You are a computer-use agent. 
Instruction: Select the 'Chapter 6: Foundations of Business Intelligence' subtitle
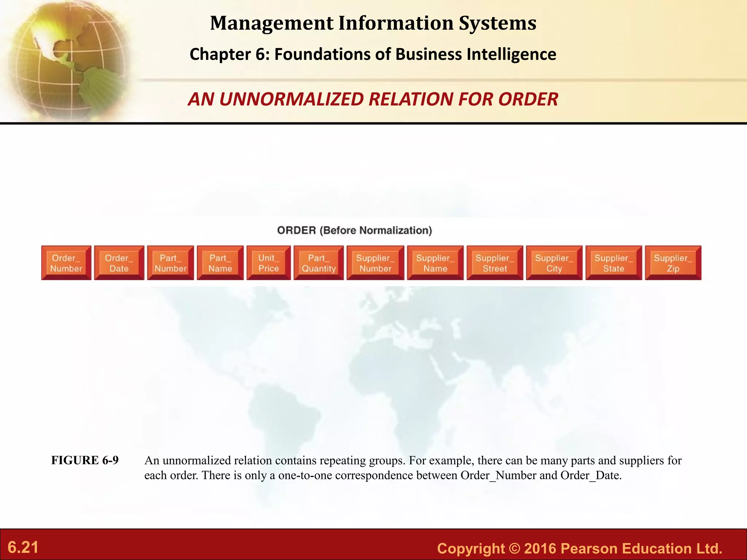click(x=373, y=54)
